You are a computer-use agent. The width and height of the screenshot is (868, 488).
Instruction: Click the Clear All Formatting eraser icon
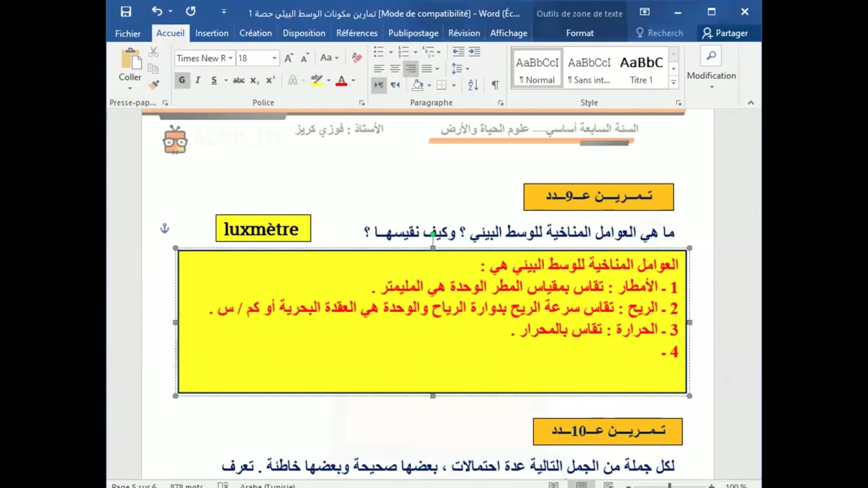click(357, 58)
